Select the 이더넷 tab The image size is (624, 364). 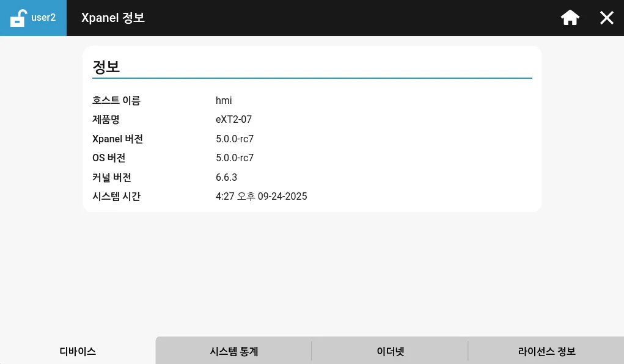[x=391, y=351]
